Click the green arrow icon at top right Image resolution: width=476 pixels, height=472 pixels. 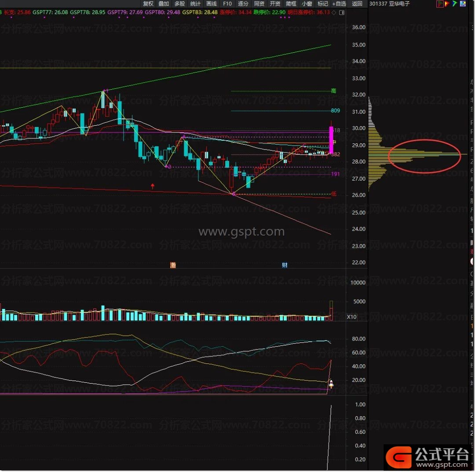(x=454, y=4)
